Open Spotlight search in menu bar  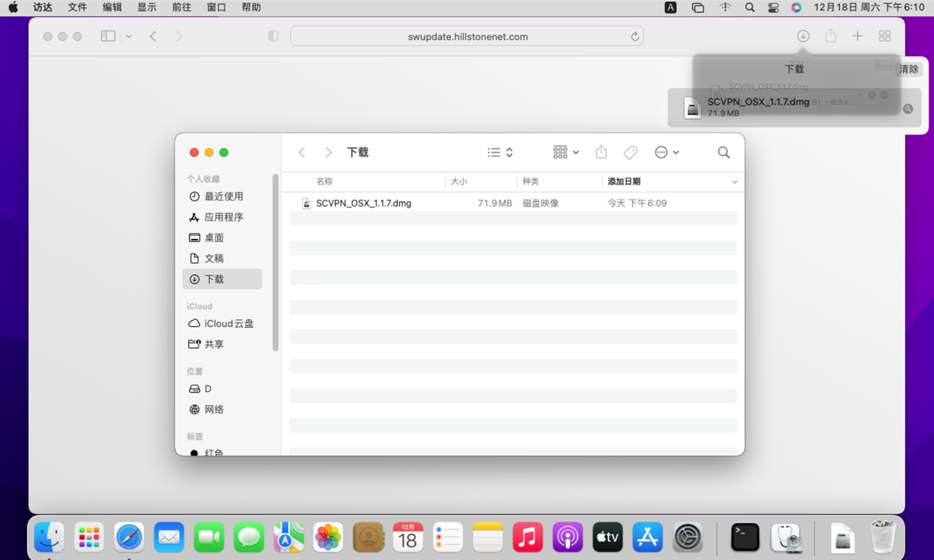point(749,7)
